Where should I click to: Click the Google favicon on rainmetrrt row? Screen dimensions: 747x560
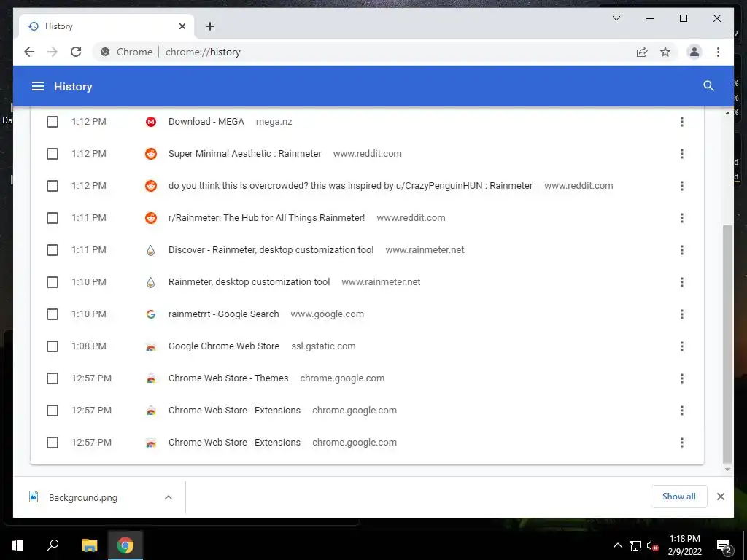coord(150,314)
